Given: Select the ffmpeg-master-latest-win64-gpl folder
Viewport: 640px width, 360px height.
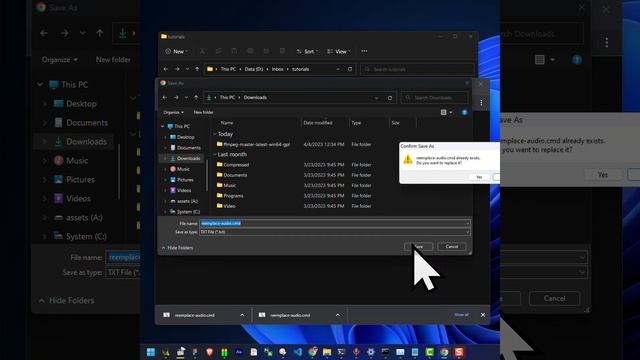Looking at the screenshot, I should tap(253, 144).
